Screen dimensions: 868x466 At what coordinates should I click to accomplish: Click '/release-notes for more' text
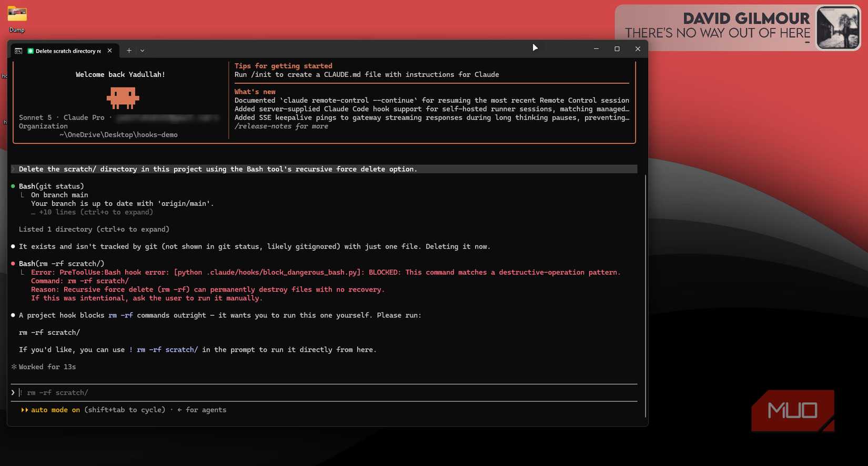(281, 126)
